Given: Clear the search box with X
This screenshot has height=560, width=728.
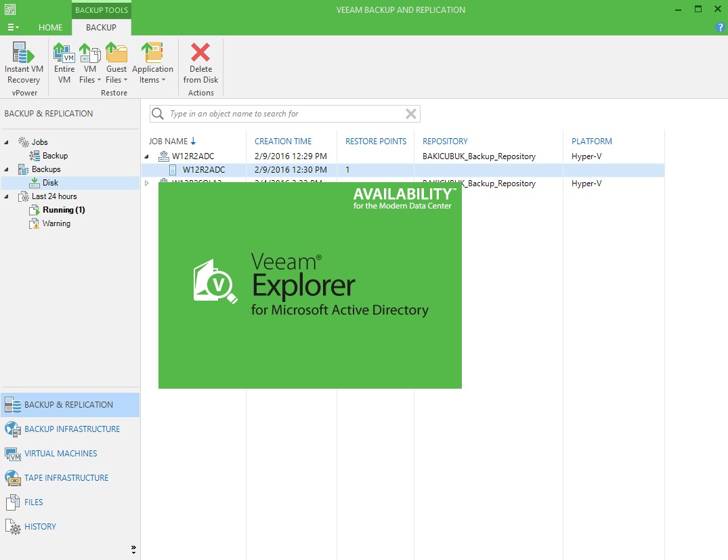Looking at the screenshot, I should coord(411,114).
